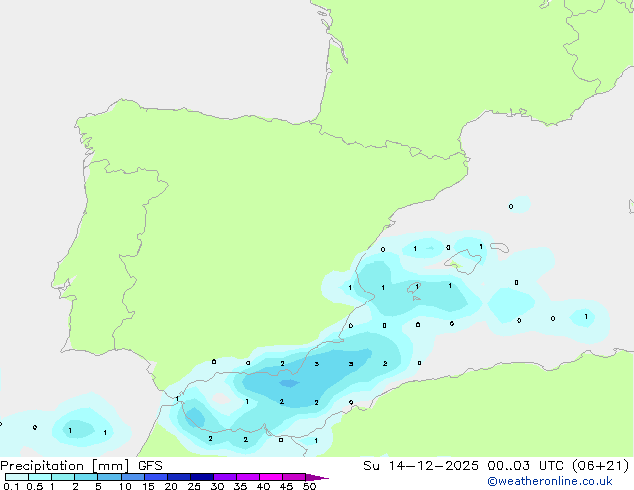The height and width of the screenshot is (490, 634).
Task: Pick the swatch between 45 and 50
Action: (x=294, y=477)
